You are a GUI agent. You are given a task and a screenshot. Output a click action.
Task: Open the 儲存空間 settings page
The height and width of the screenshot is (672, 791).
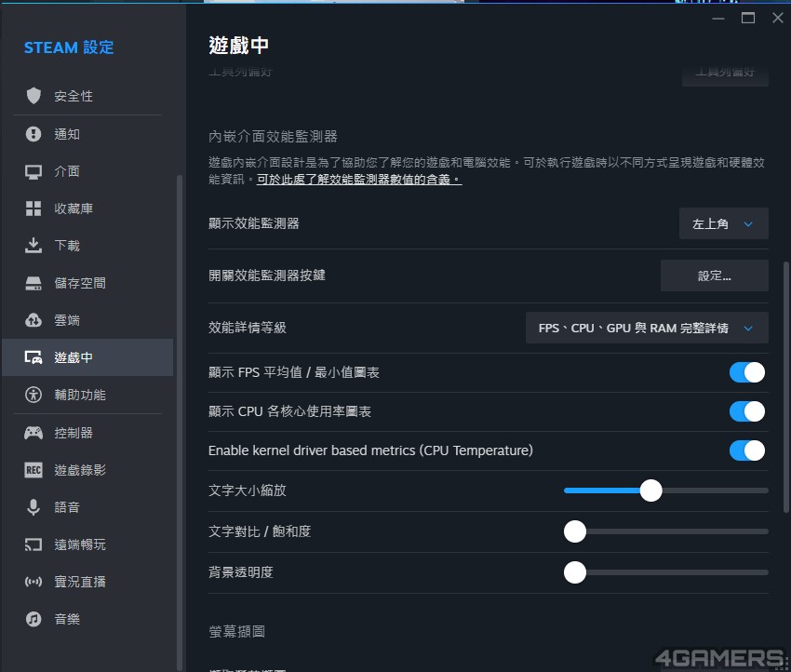click(87, 283)
